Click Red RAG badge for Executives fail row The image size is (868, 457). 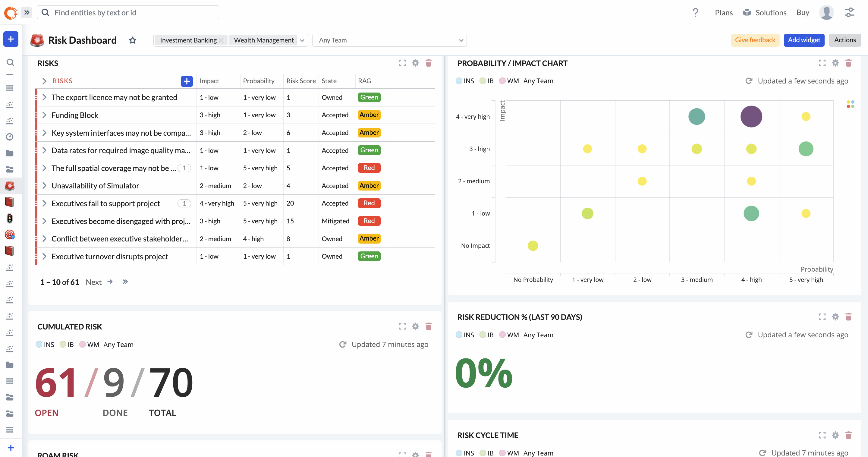(369, 203)
